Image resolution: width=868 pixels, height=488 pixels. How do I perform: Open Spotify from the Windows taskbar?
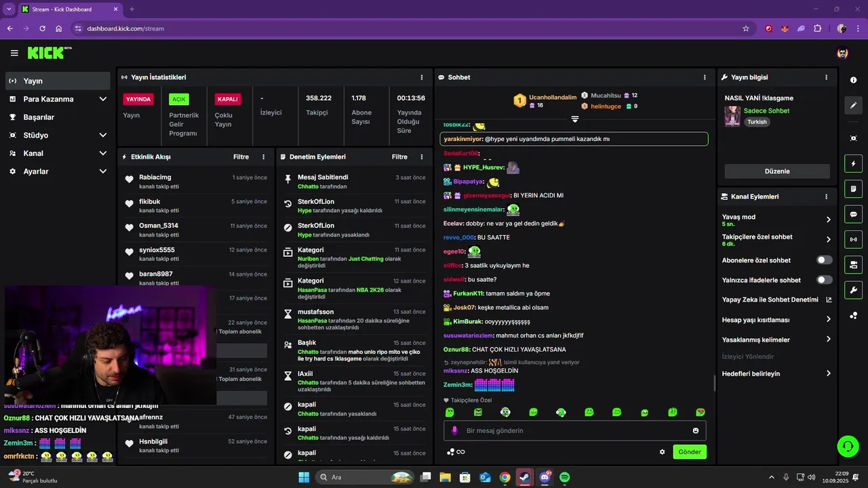click(x=564, y=477)
